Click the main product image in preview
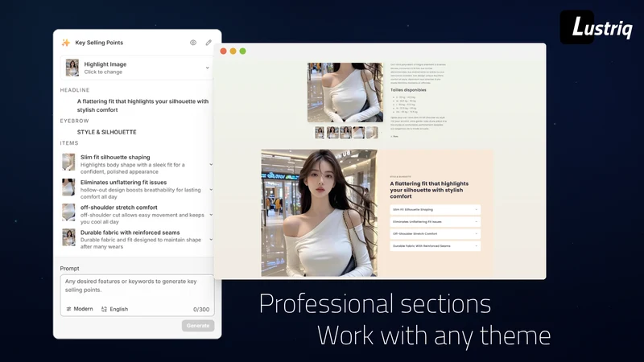 [x=345, y=93]
